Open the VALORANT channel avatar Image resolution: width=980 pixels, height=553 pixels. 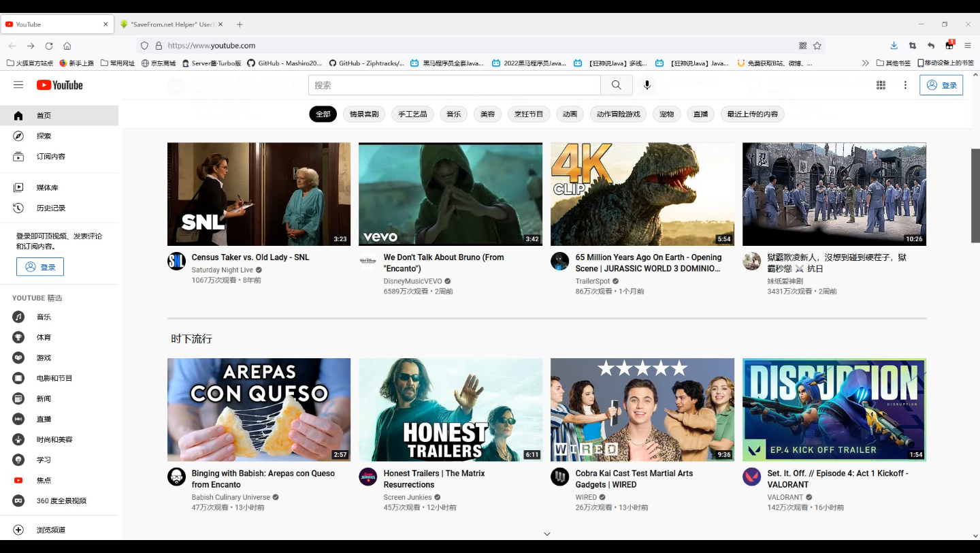click(751, 477)
